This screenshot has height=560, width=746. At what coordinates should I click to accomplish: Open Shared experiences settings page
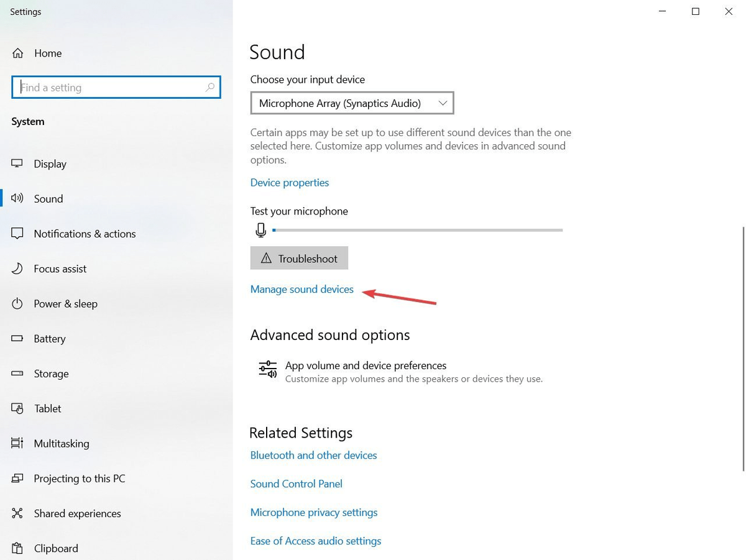(x=77, y=513)
